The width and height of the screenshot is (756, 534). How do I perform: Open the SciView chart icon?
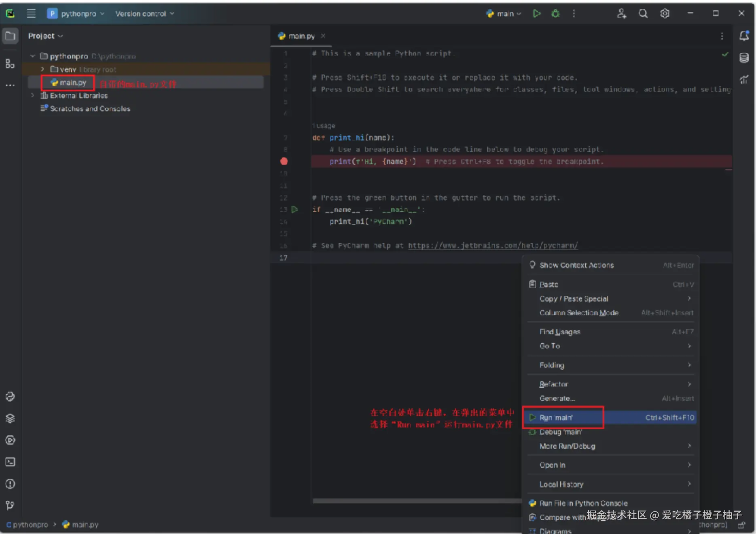click(744, 80)
